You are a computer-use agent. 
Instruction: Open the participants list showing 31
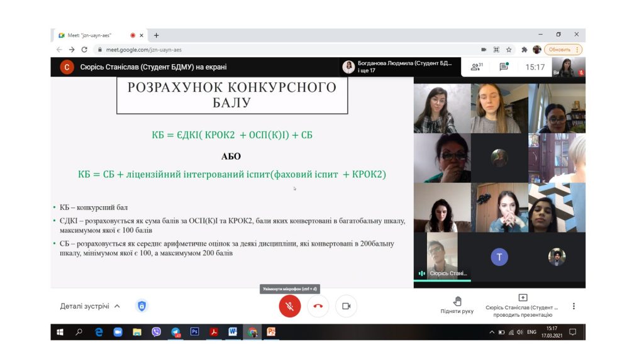[x=477, y=67]
